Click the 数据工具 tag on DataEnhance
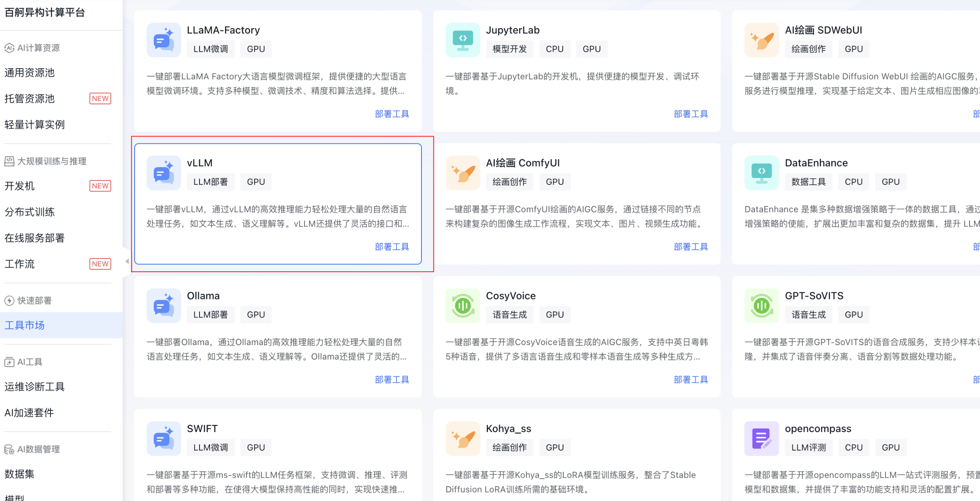Image resolution: width=980 pixels, height=501 pixels. [809, 182]
